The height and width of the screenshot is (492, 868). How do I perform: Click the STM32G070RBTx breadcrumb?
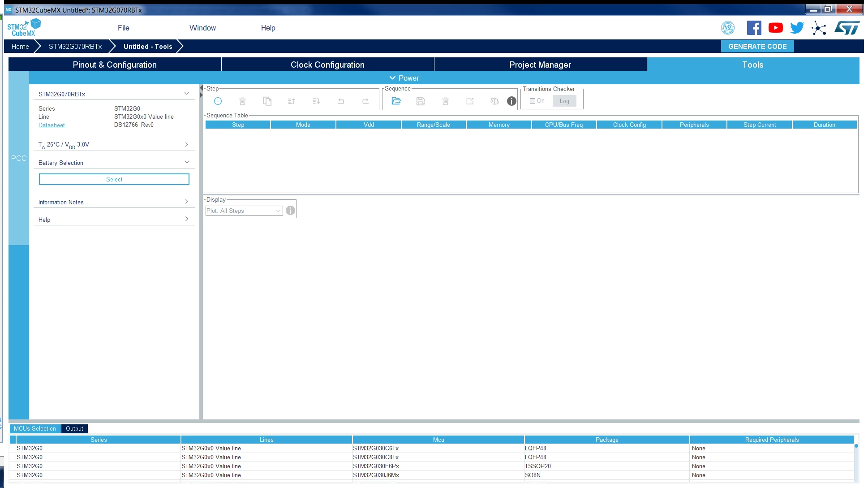pos(75,46)
